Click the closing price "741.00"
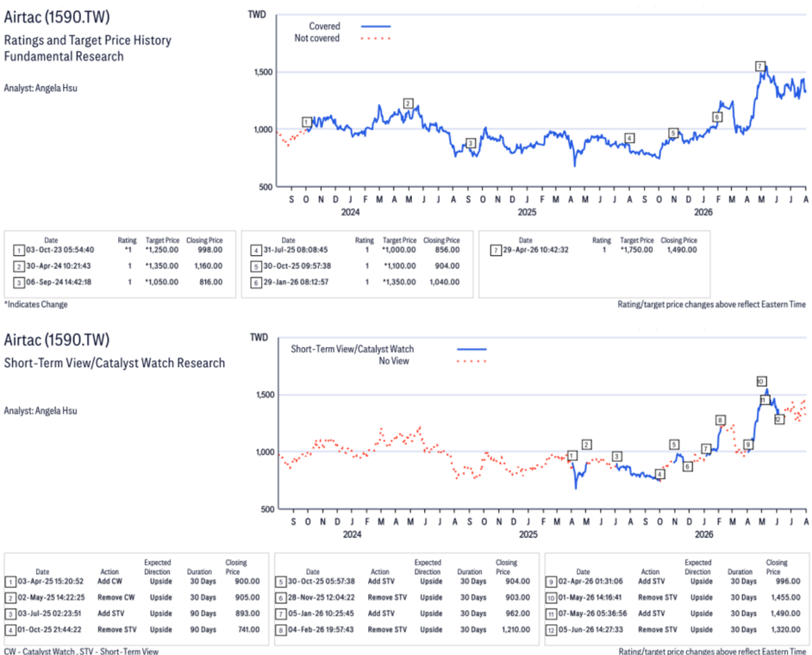Image resolution: width=812 pixels, height=655 pixels. (x=248, y=630)
